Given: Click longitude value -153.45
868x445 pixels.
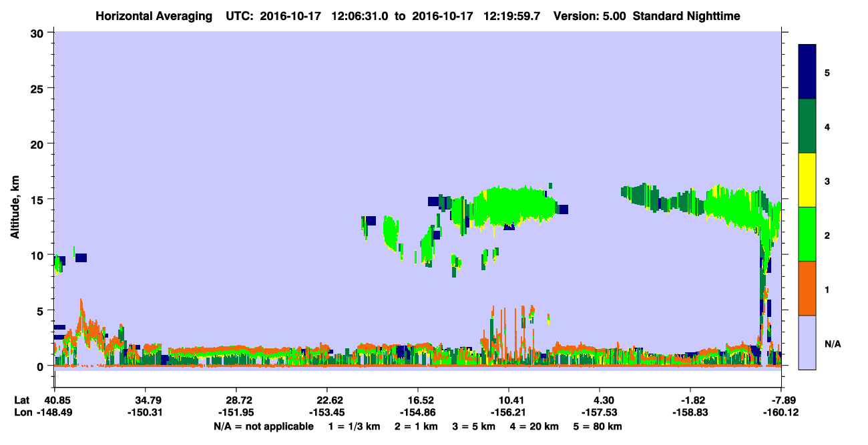Looking at the screenshot, I should coord(327,413).
